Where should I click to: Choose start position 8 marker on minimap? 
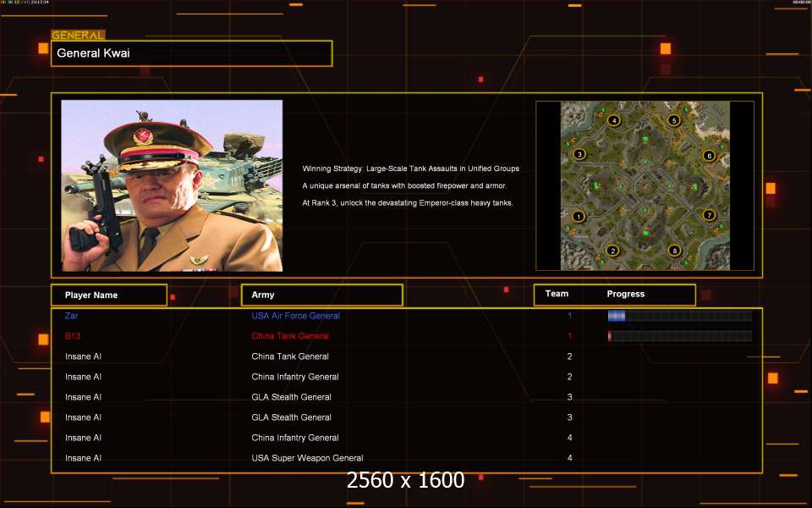(x=674, y=251)
